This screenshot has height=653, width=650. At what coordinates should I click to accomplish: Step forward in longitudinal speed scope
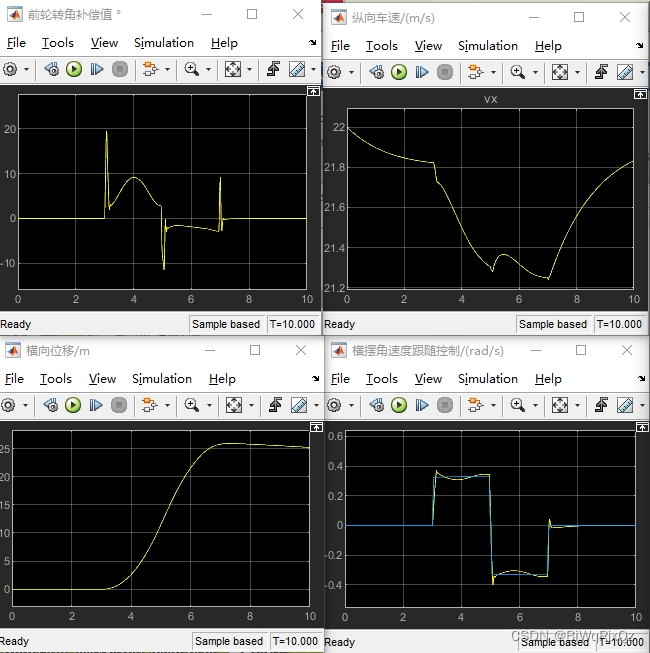point(421,72)
